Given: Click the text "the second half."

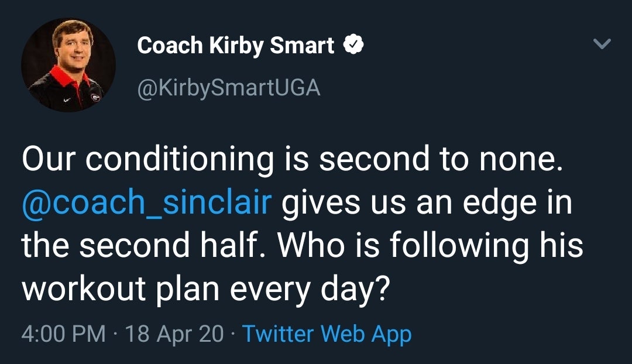Looking at the screenshot, I should click(x=146, y=245).
